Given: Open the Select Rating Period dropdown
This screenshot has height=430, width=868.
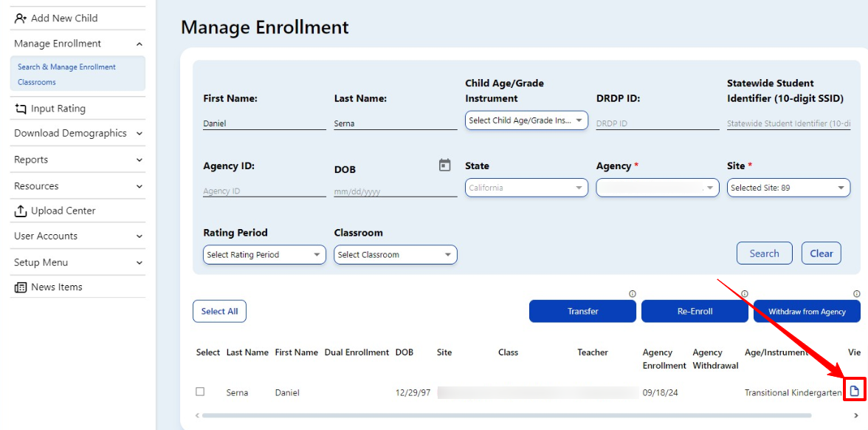Looking at the screenshot, I should [264, 255].
